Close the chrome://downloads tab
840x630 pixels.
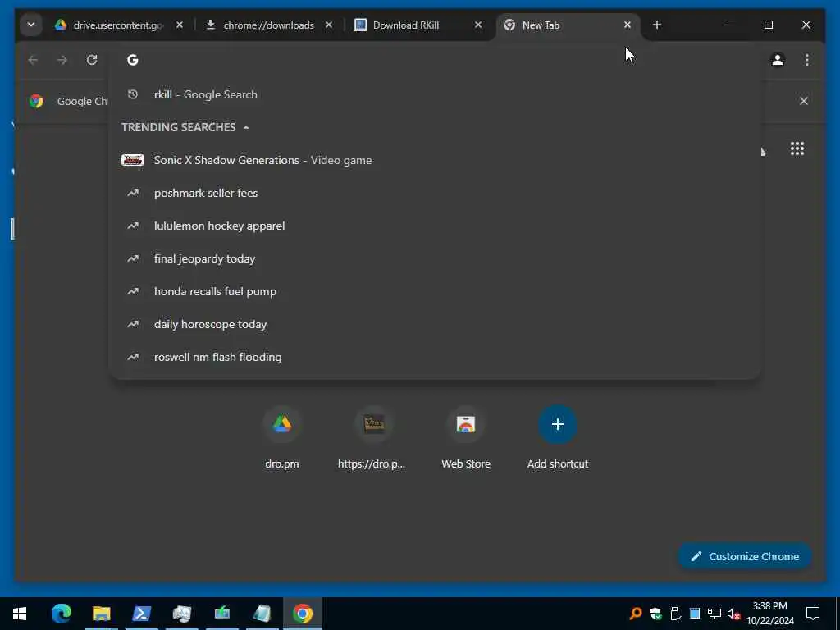329,25
